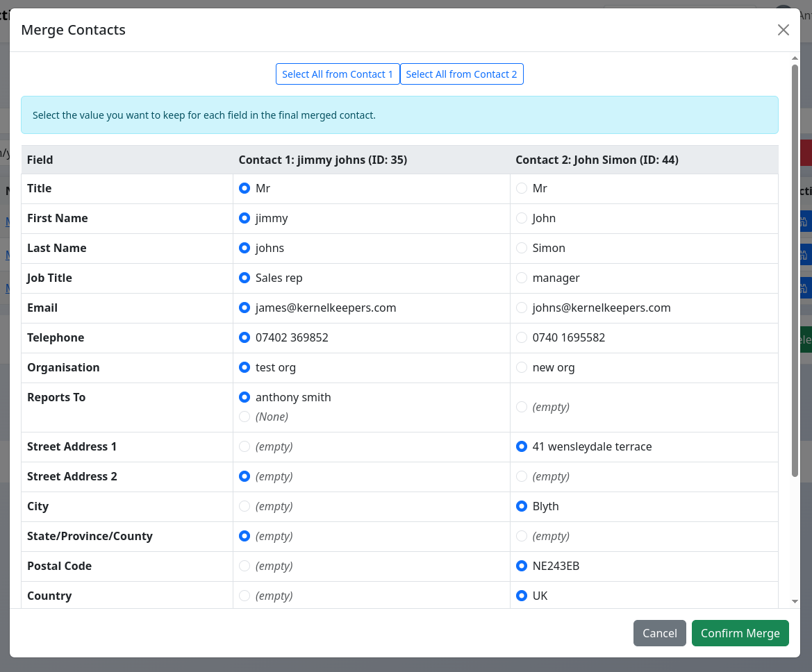Cancel the merge
The image size is (812, 672).
[x=659, y=633]
